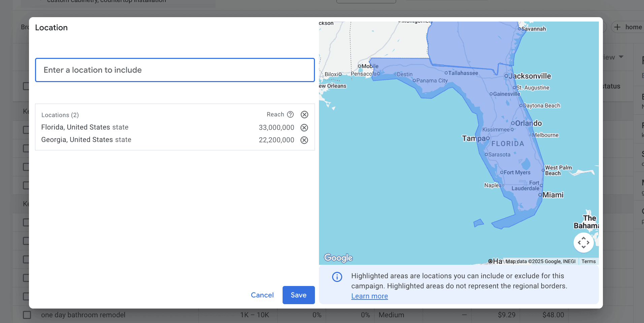The height and width of the screenshot is (323, 644).
Task: Click Pensacola on the map
Action: (364, 74)
